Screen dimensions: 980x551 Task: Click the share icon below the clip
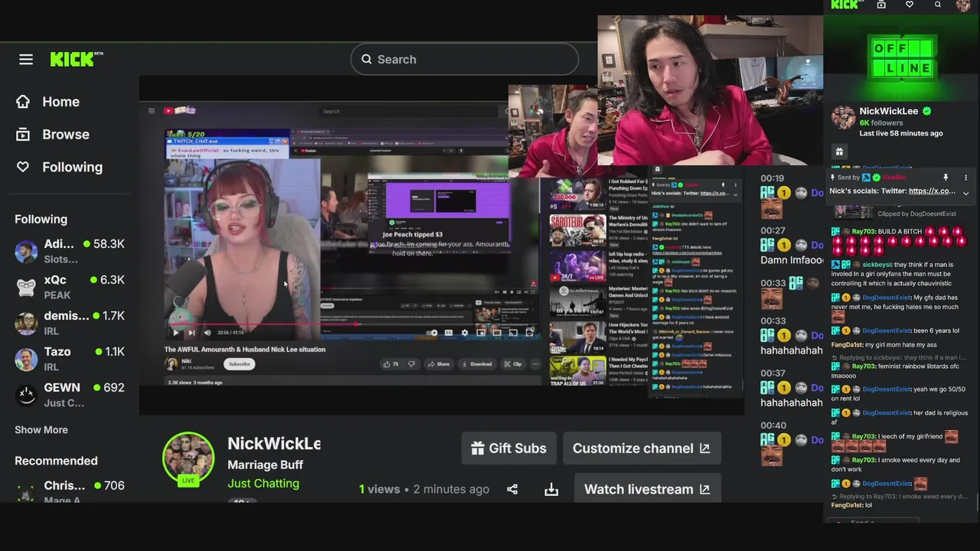click(x=512, y=489)
